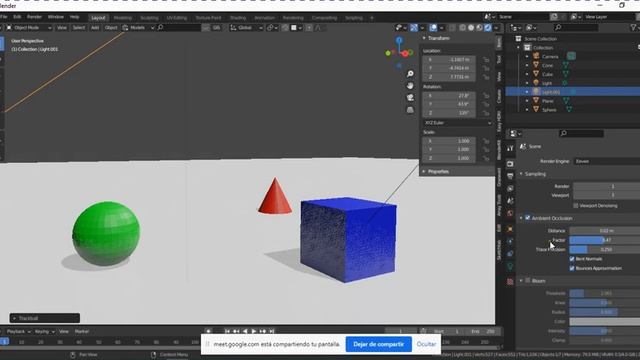This screenshot has width=640, height=360.
Task: Open the Object Data light properties icon
Action: point(510,267)
